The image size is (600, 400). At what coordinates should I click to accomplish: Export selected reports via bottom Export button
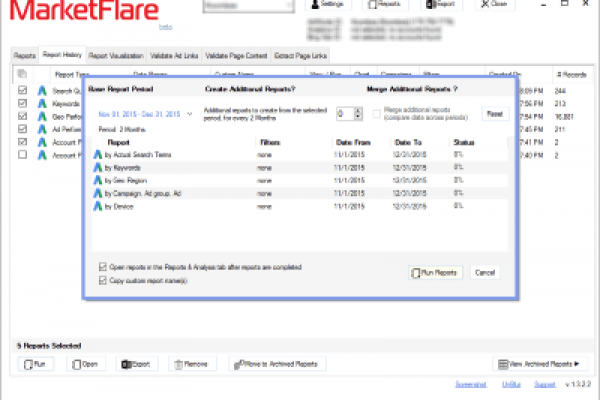coord(136,364)
